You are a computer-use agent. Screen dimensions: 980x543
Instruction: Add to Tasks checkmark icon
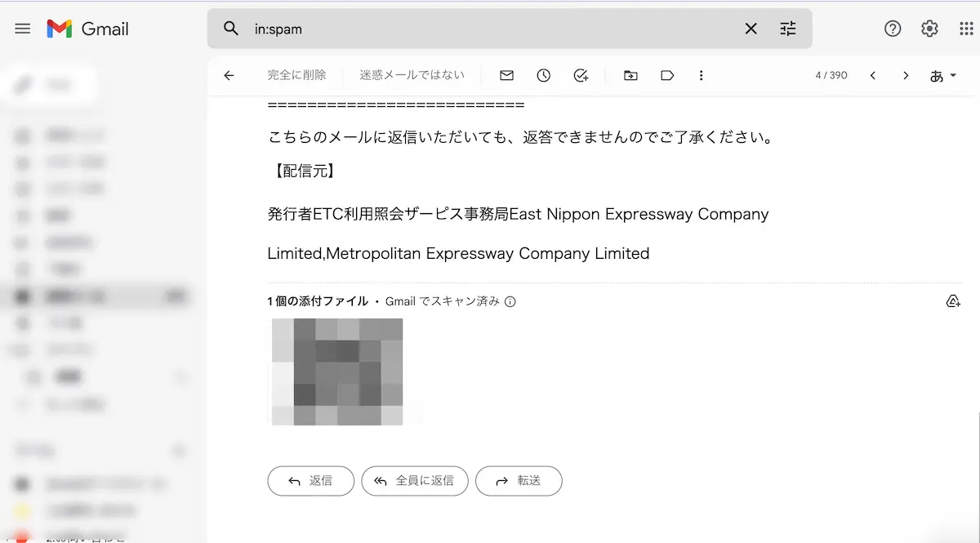[x=581, y=75]
